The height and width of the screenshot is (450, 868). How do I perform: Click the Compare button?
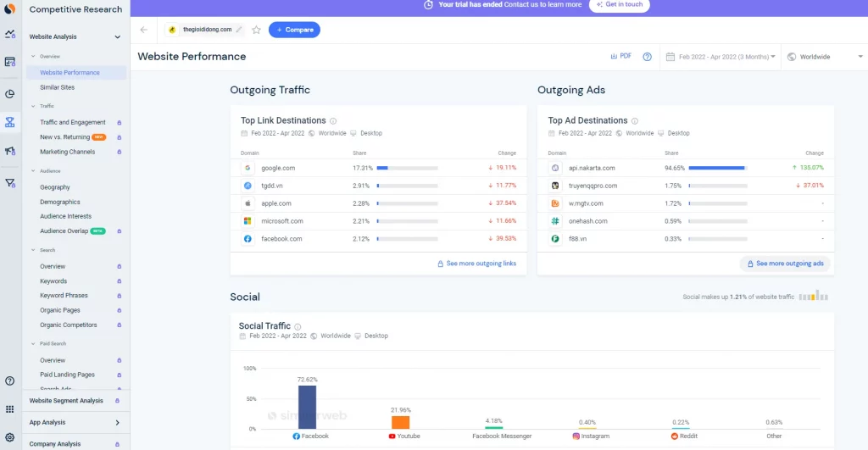(x=294, y=30)
